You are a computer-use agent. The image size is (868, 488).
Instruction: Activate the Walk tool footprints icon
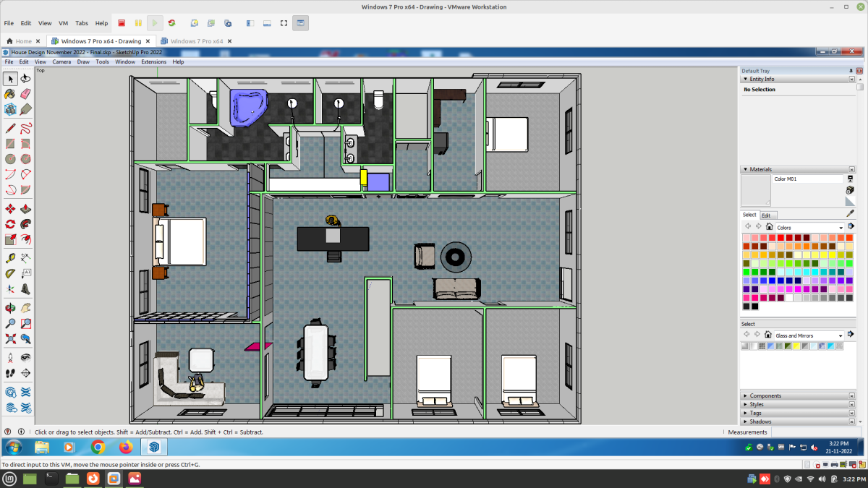click(x=10, y=373)
